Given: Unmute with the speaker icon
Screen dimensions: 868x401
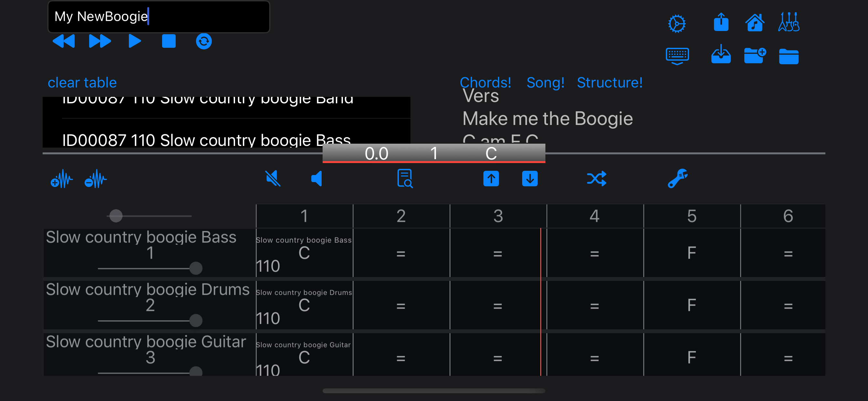Looking at the screenshot, I should tap(317, 179).
